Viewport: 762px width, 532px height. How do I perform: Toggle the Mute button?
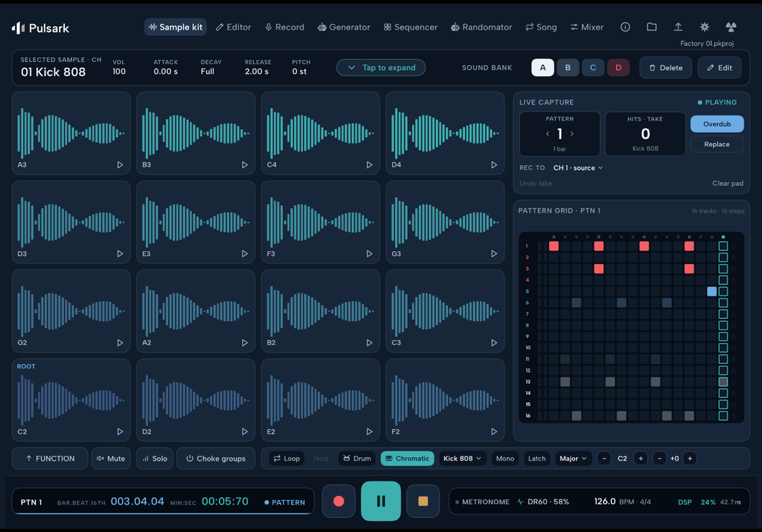tap(111, 458)
